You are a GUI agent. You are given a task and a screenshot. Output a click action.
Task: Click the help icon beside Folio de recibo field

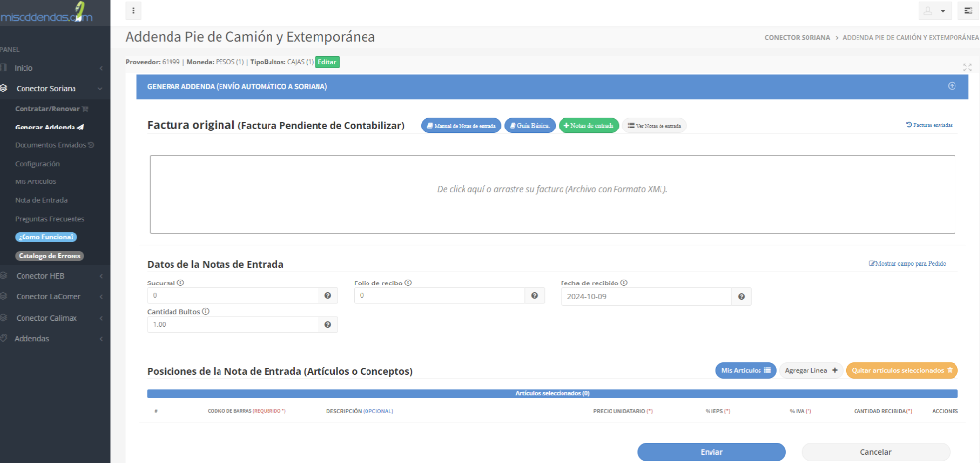535,296
